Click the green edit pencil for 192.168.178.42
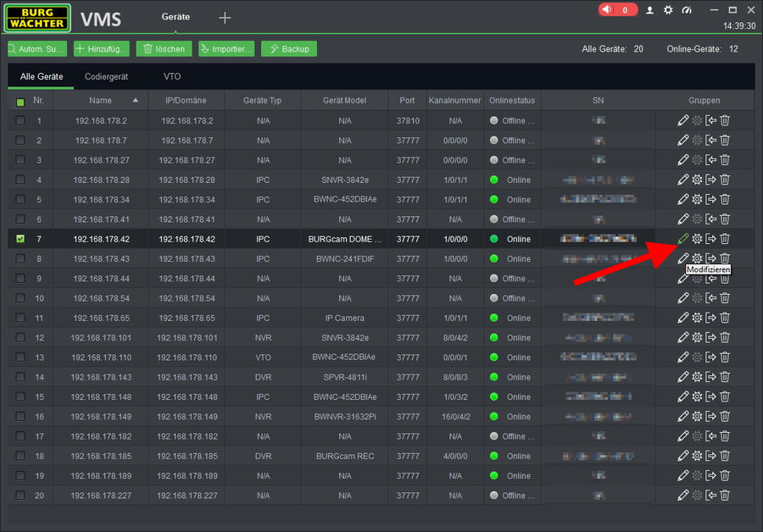 coord(682,239)
